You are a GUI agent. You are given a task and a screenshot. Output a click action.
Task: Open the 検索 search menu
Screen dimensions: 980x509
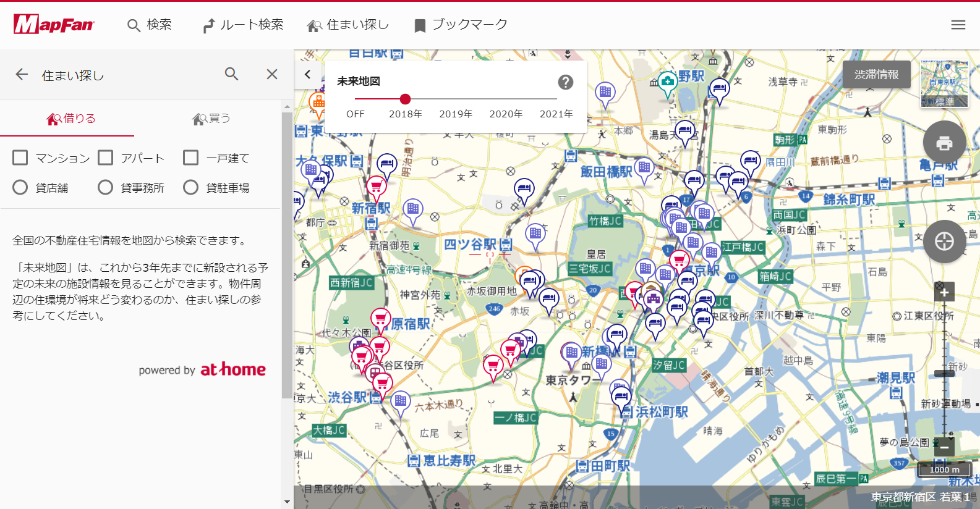pos(150,25)
